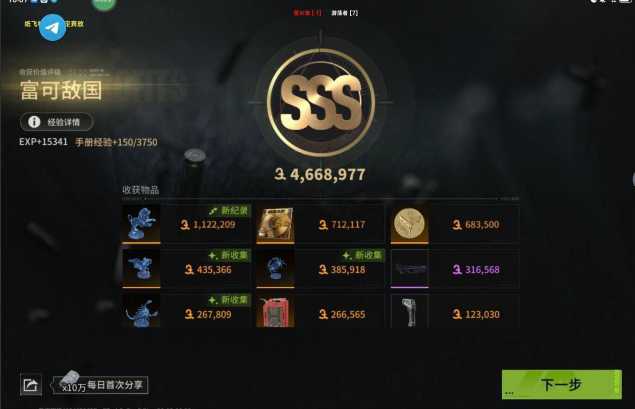Image resolution: width=635 pixels, height=409 pixels.
Task: Select the blue globe item worth 385,918
Action: [x=275, y=268]
